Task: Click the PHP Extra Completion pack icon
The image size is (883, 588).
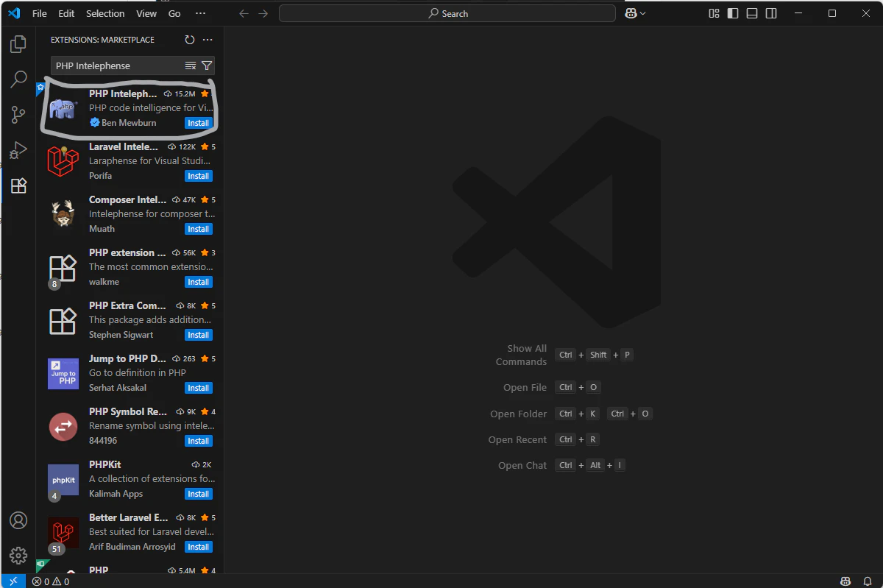Action: [63, 322]
